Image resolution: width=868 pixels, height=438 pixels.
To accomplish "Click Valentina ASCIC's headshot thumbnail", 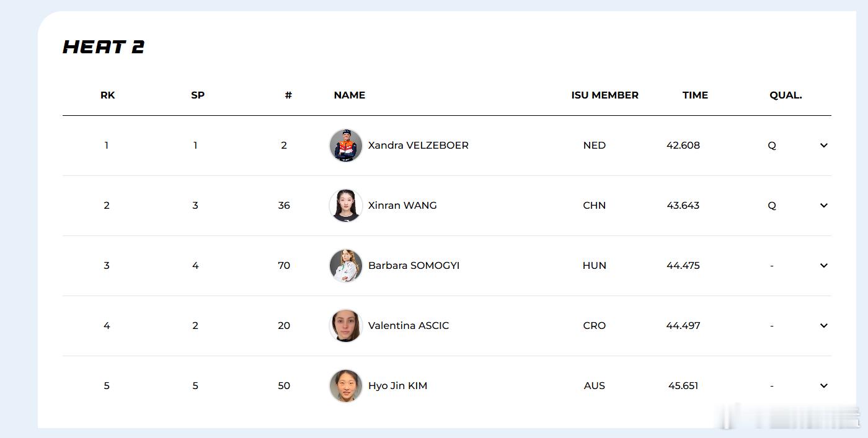I will point(345,326).
